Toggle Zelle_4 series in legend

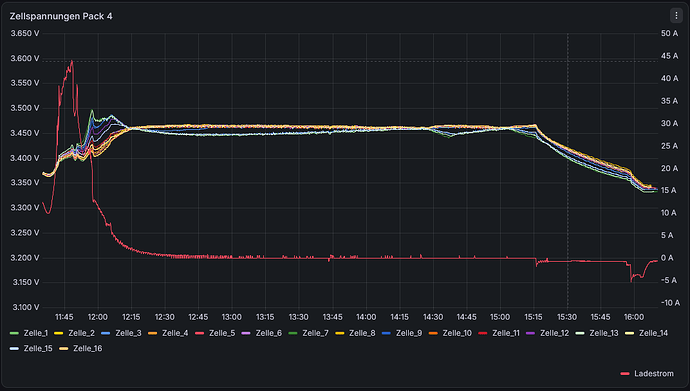click(x=168, y=333)
